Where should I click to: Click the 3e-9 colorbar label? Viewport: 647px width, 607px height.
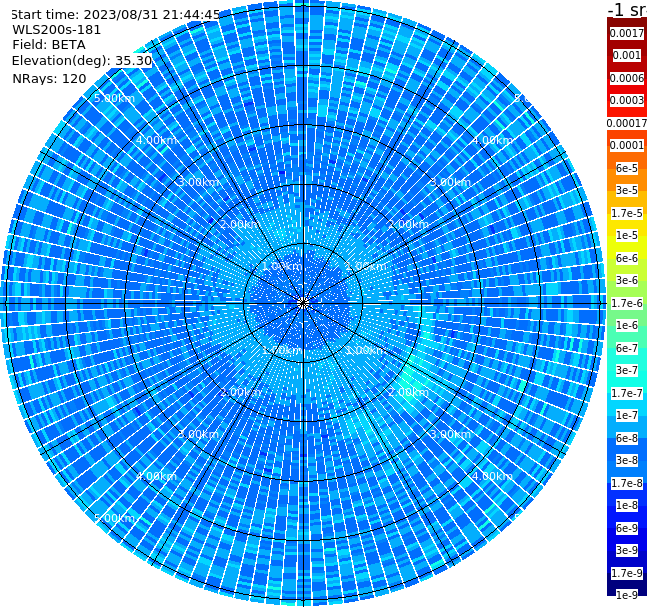[x=627, y=550]
